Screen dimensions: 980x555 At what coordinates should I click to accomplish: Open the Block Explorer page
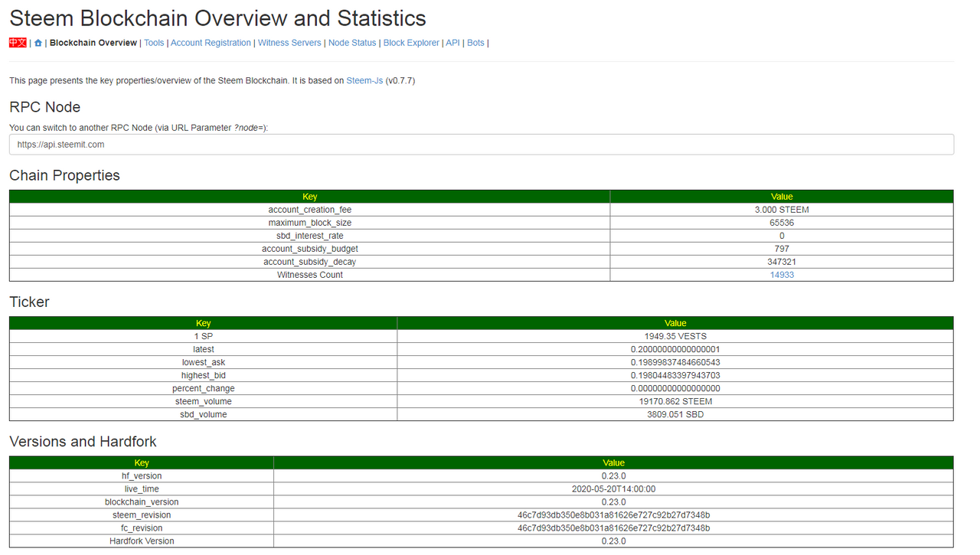click(411, 43)
